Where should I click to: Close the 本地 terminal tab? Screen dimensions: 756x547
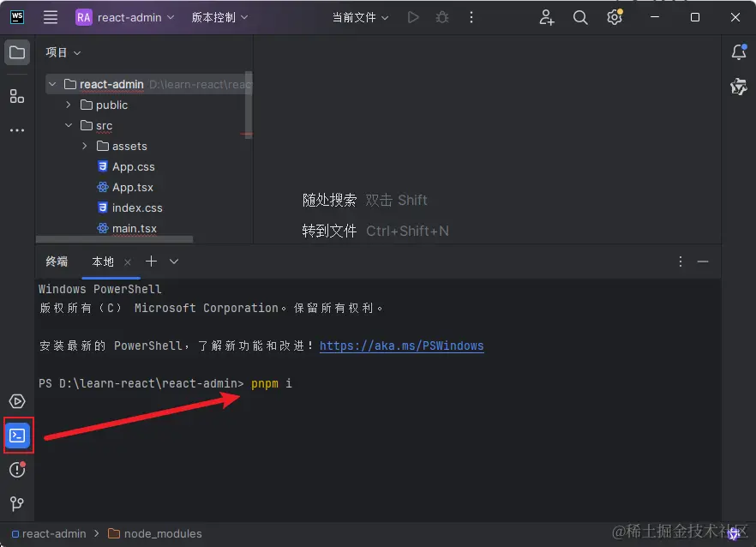(128, 261)
